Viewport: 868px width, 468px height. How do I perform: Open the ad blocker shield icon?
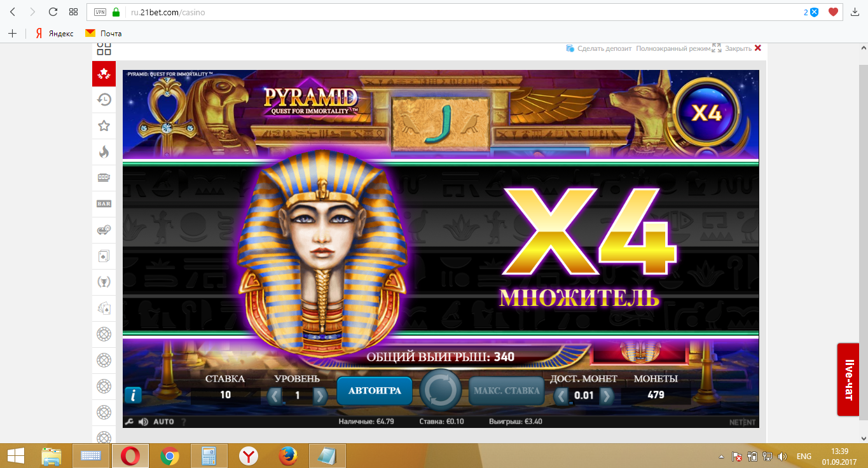coord(813,12)
